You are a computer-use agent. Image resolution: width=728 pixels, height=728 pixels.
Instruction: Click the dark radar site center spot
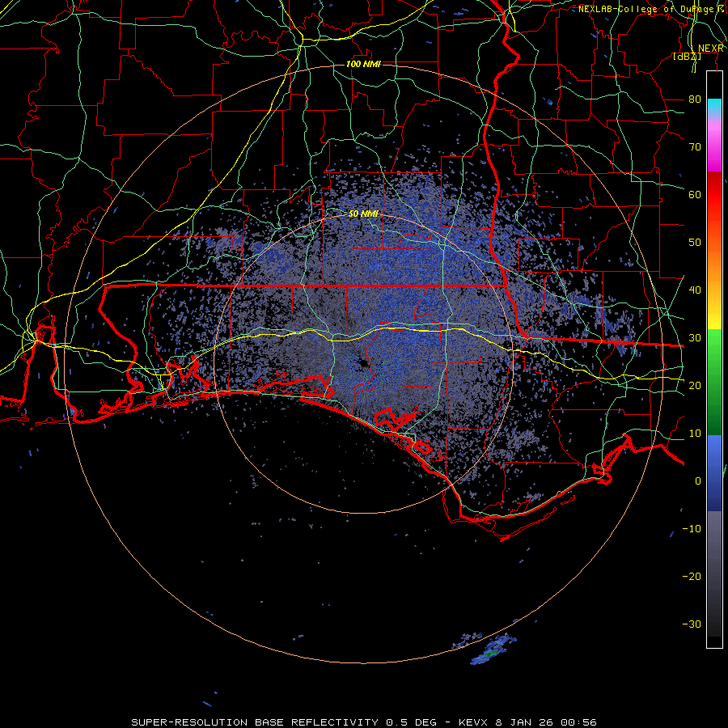[363, 363]
